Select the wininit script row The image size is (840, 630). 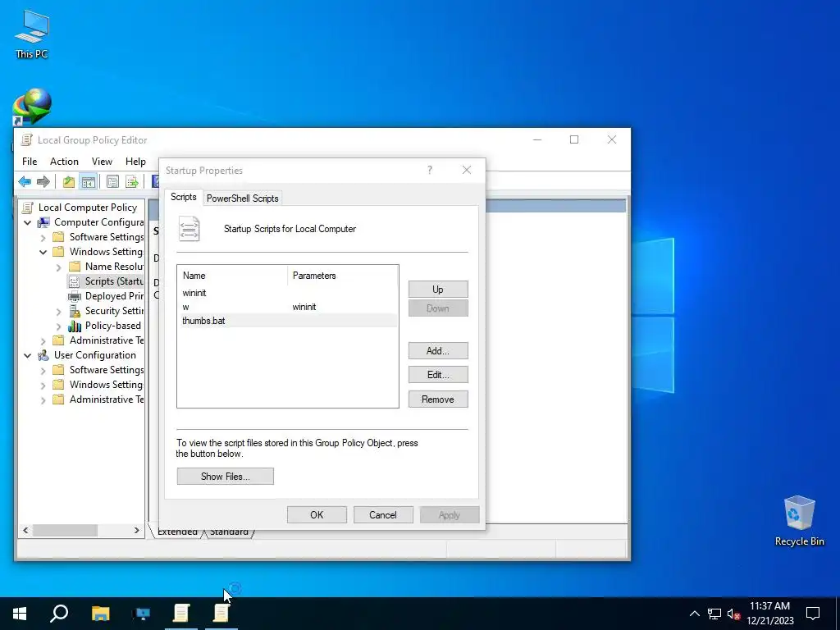287,293
